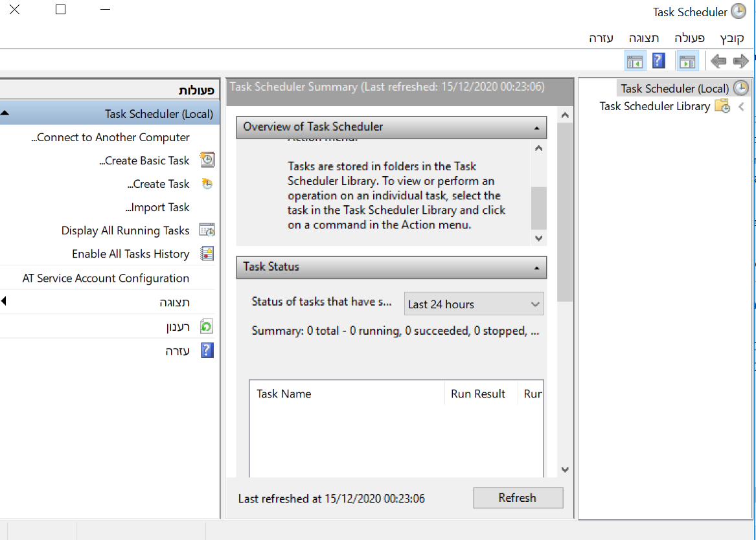Open the קובץ menu
The image size is (756, 540).
732,38
